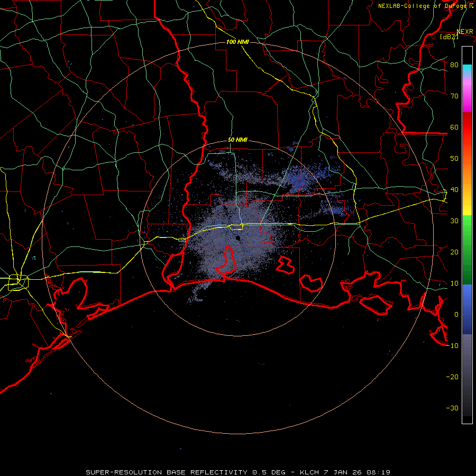Click the -10 dBZ scale value
The width and height of the screenshot is (476, 476).
pos(452,346)
